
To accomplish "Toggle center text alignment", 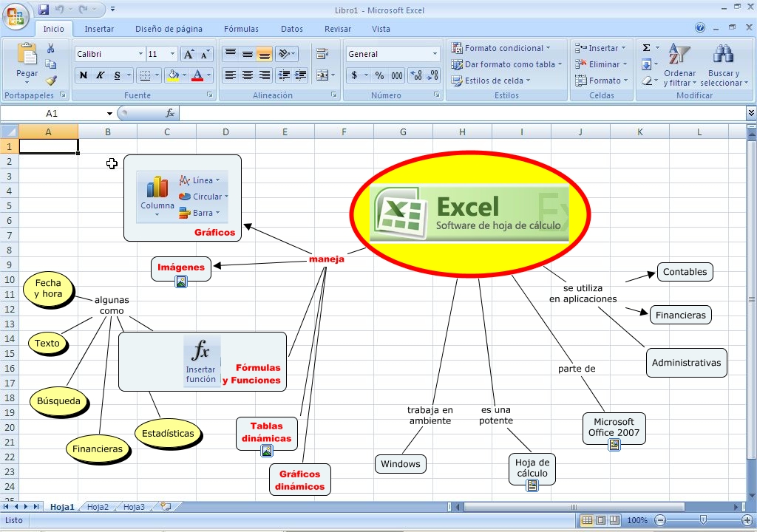I will (x=247, y=75).
